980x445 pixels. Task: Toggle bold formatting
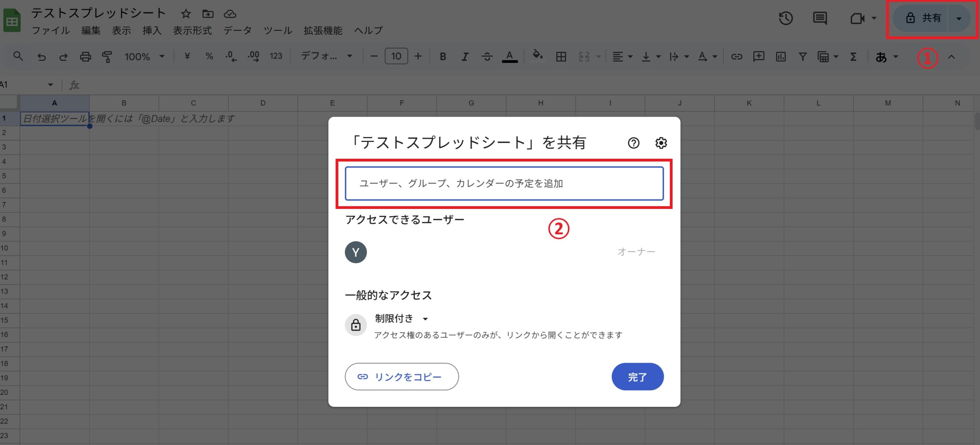[x=443, y=57]
